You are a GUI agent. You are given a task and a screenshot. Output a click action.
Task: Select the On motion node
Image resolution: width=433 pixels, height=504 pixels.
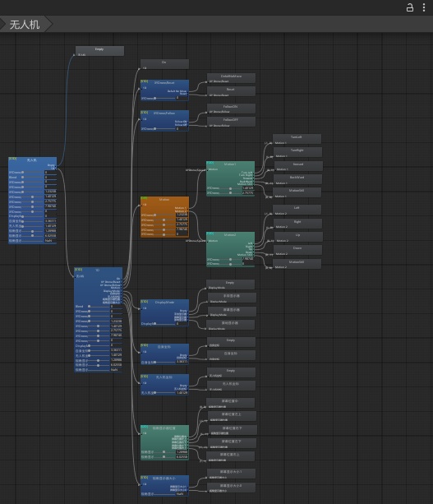164,64
